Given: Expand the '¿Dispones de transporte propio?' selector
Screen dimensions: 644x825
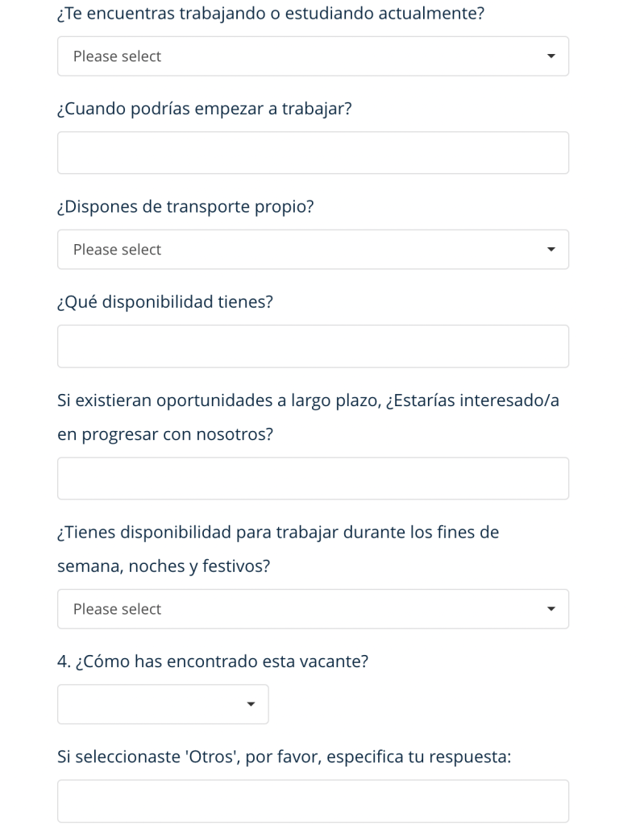Looking at the screenshot, I should 313,249.
